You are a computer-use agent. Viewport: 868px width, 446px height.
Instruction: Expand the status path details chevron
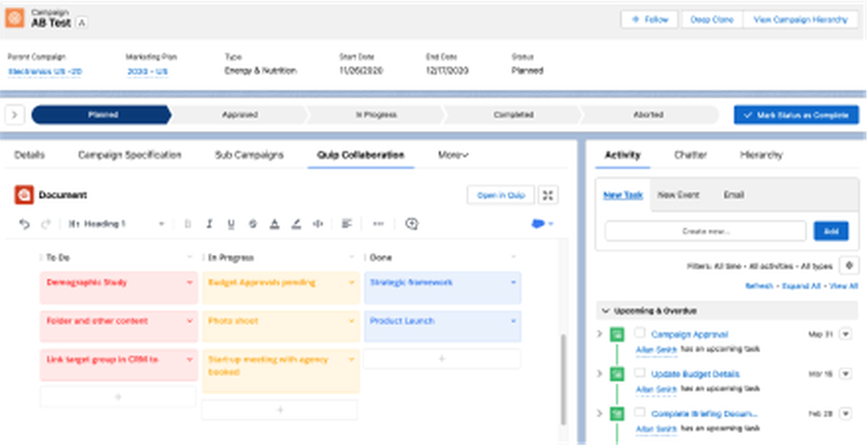[x=15, y=115]
